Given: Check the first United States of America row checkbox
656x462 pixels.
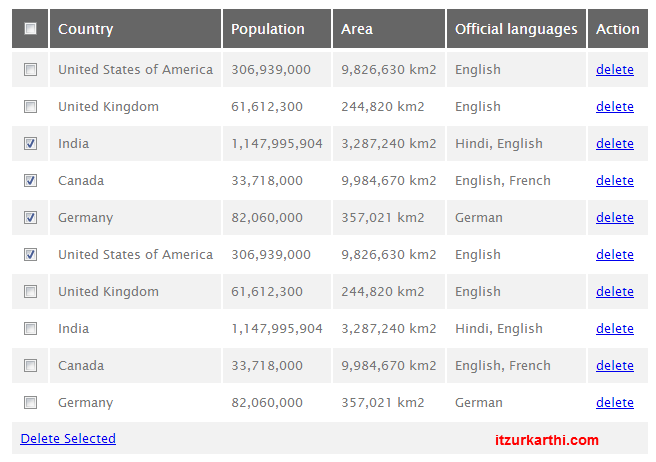Looking at the screenshot, I should click(30, 70).
